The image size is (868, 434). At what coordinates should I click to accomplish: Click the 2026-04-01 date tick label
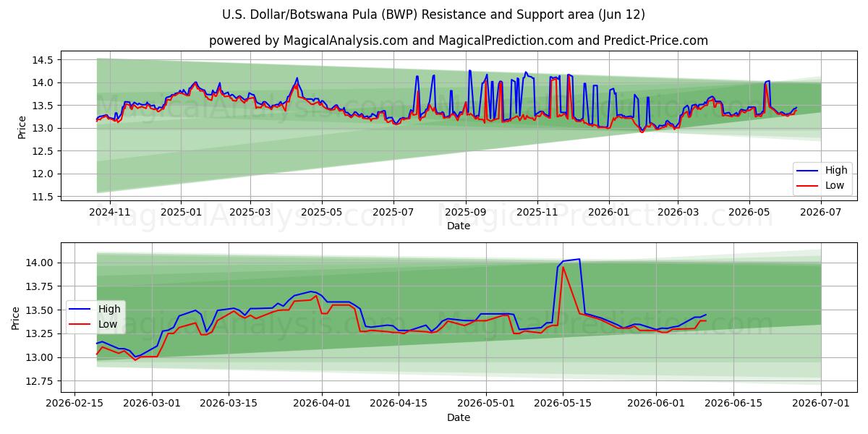coord(322,404)
